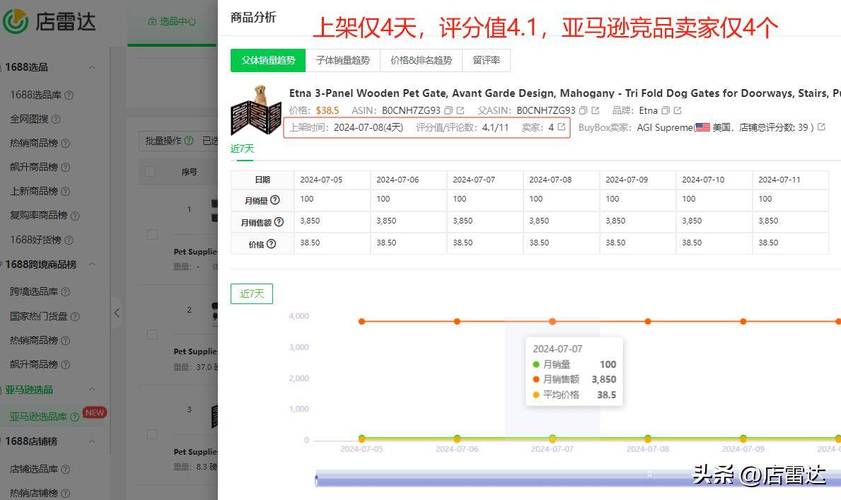The width and height of the screenshot is (841, 500).
Task: Copy the ASIN with its copy icon
Action: tap(448, 111)
